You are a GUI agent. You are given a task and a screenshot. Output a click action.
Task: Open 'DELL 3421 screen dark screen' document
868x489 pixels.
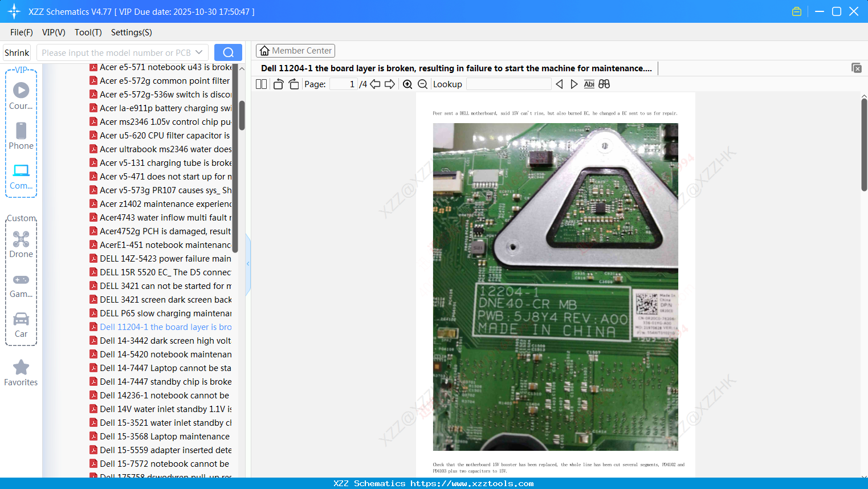160,300
